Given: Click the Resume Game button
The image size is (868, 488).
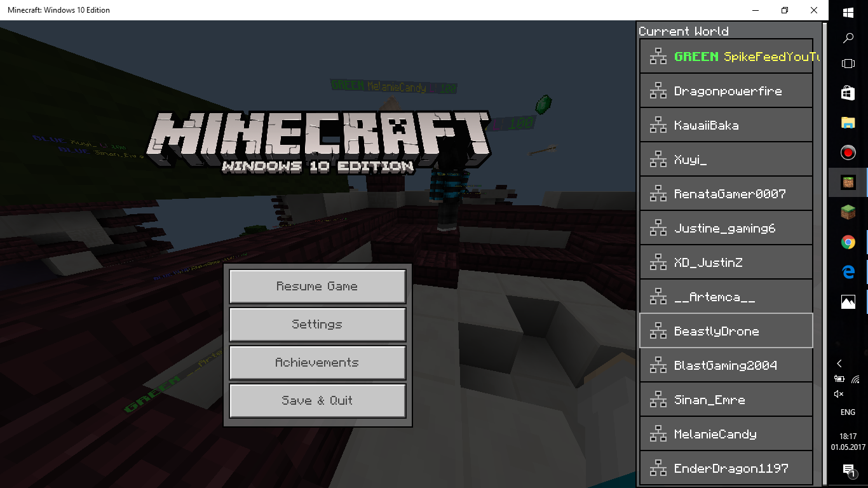Looking at the screenshot, I should coord(317,287).
